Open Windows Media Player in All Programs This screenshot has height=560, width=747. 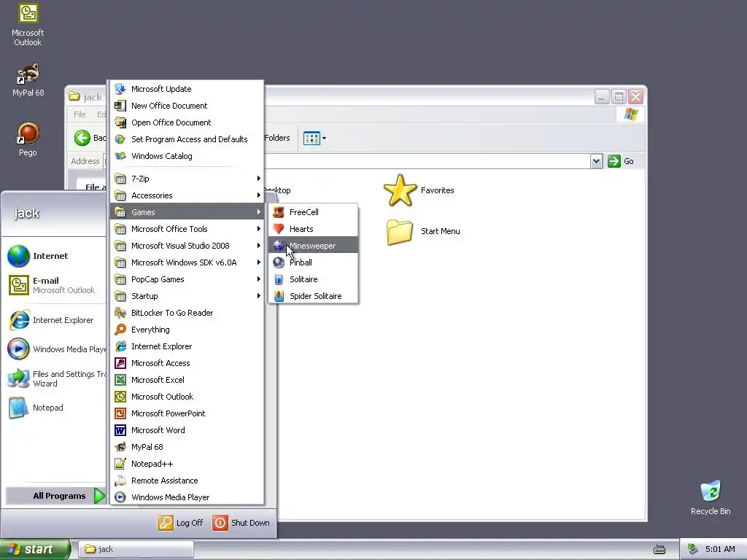pyautogui.click(x=187, y=497)
